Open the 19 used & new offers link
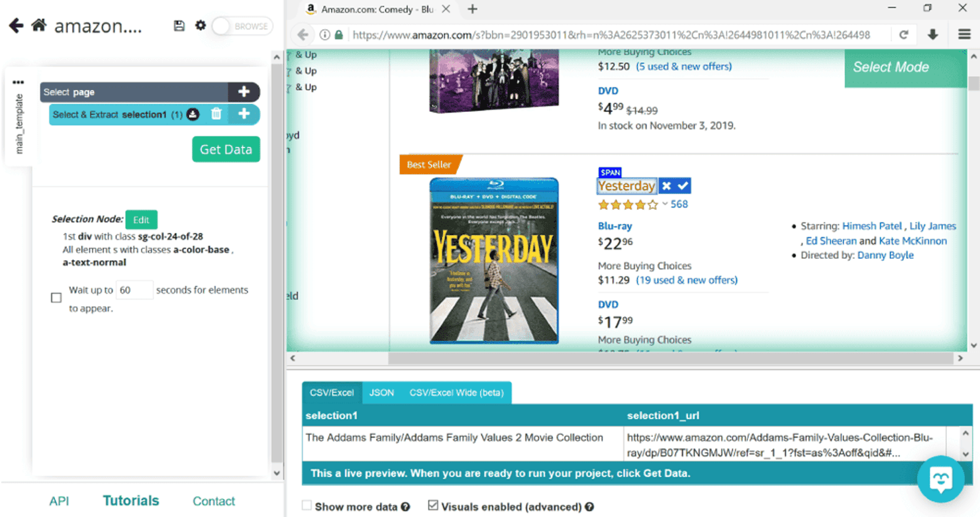 [x=687, y=280]
